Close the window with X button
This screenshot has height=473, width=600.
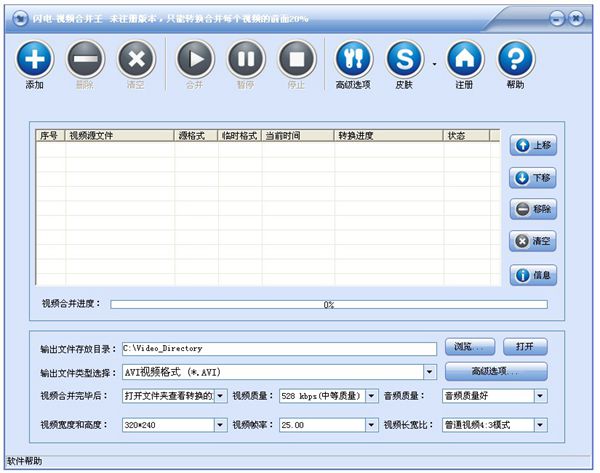576,18
